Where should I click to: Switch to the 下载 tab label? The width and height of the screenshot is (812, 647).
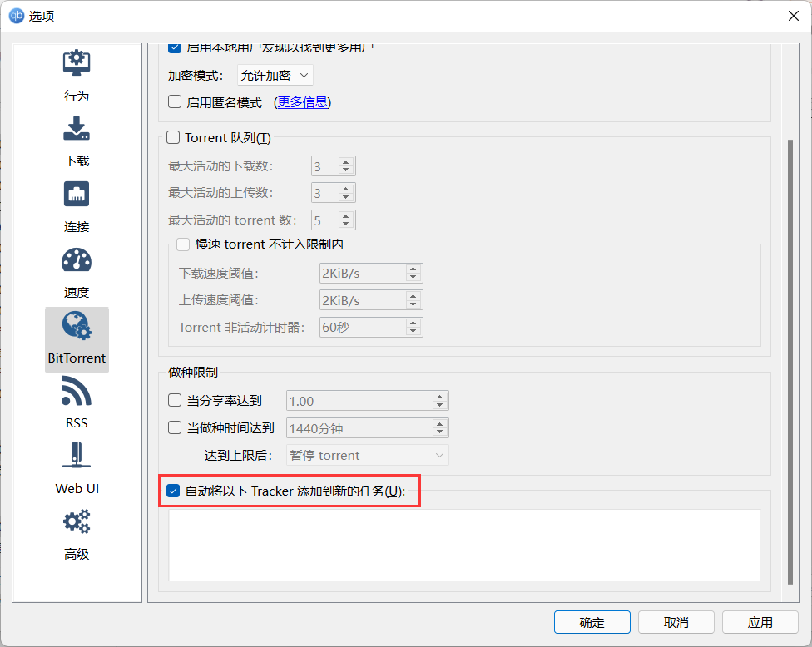[x=77, y=161]
